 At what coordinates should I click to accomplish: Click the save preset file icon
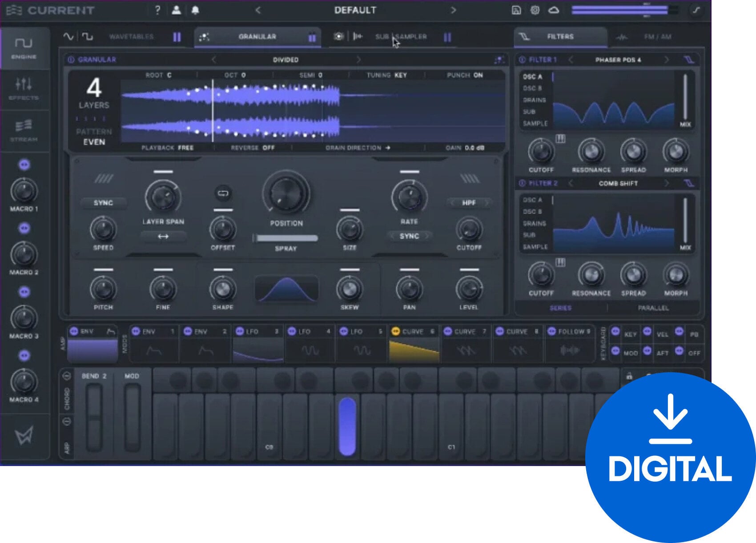[516, 10]
